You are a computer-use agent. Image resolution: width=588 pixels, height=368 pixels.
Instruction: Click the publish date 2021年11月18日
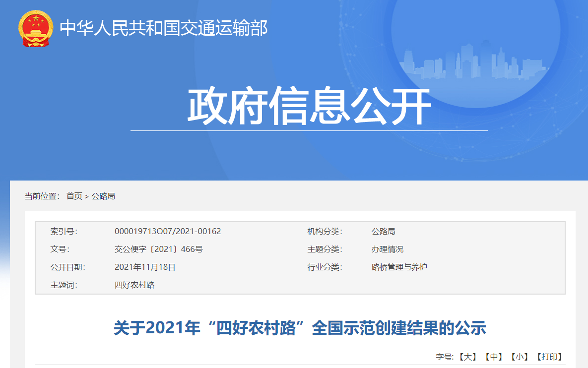145,267
